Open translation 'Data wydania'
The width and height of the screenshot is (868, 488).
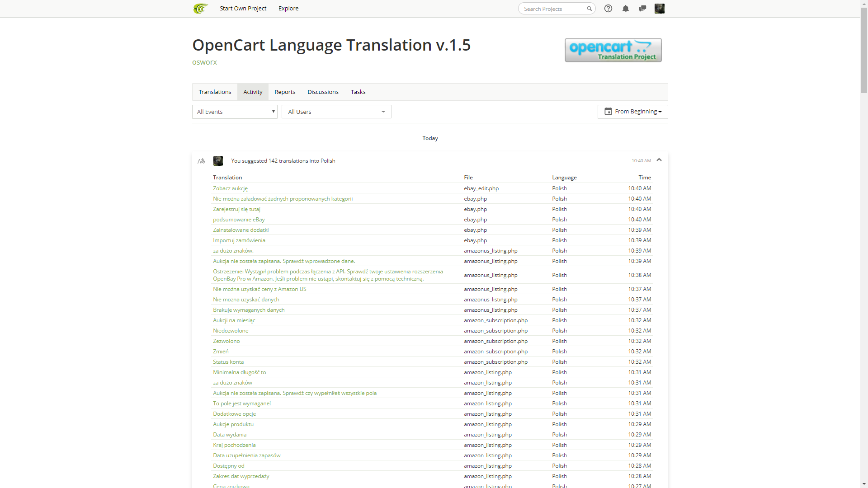[230, 435]
